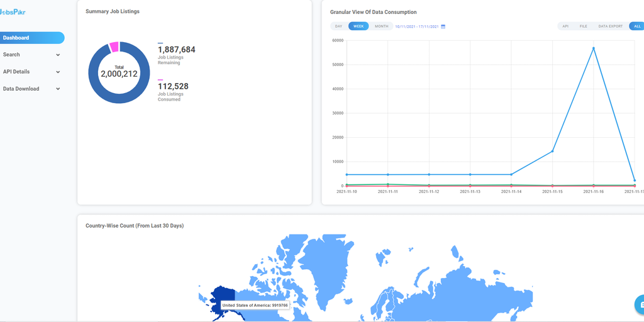
Task: Select the Week view toggle
Action: click(x=358, y=26)
